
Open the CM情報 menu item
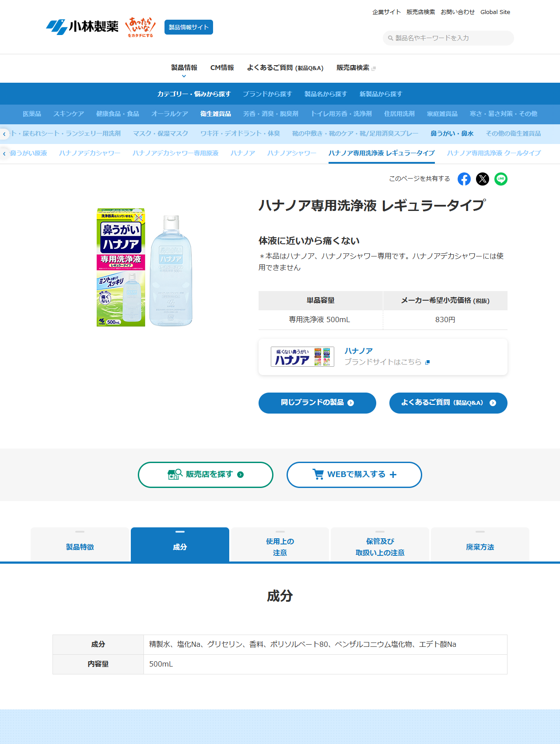[x=222, y=68]
